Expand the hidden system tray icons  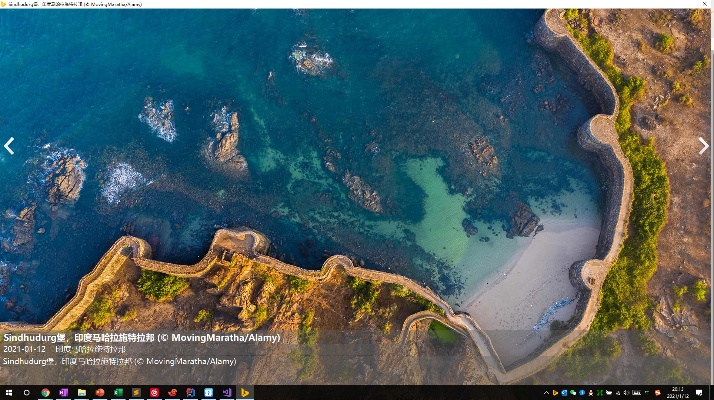click(x=545, y=393)
